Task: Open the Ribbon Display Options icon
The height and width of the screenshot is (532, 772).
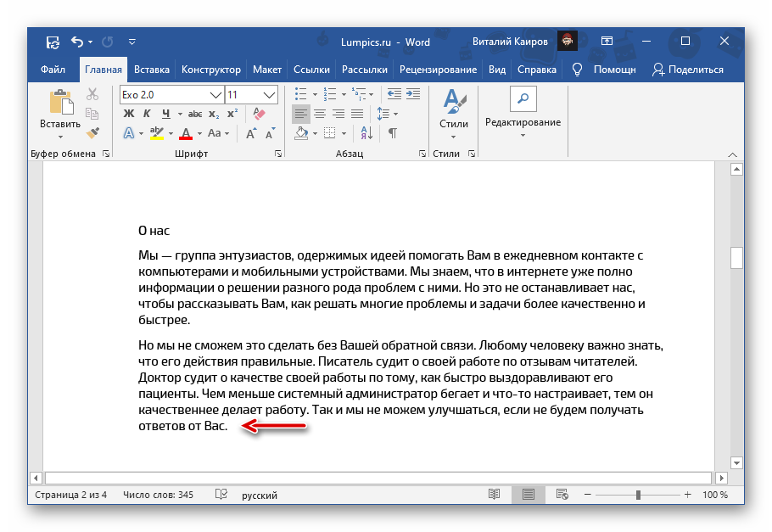Action: tap(607, 41)
